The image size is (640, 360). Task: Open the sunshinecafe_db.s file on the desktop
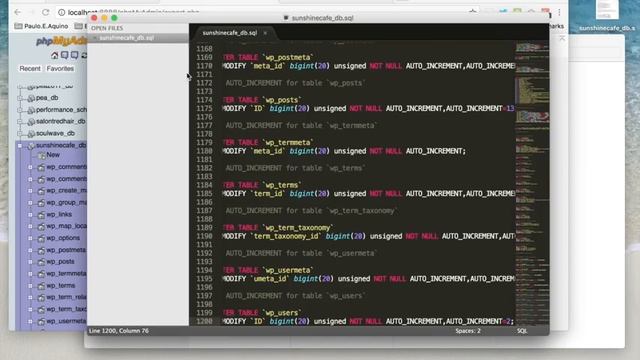607,16
